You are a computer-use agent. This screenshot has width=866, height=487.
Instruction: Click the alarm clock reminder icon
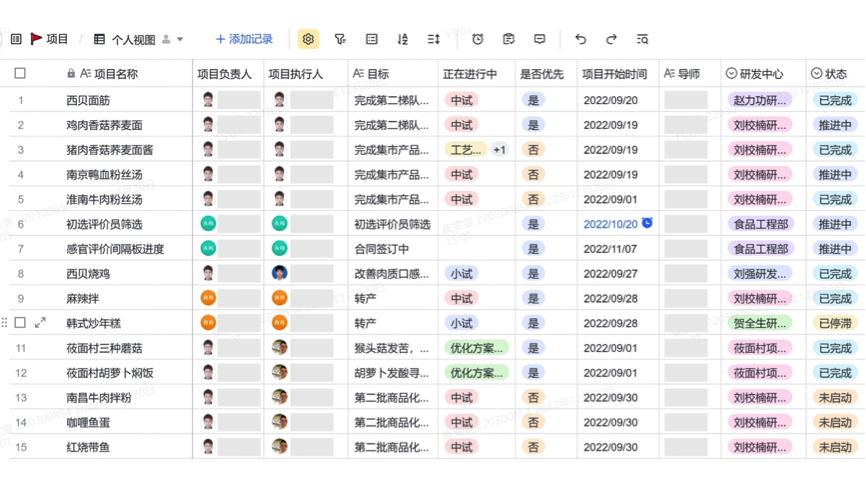[478, 39]
